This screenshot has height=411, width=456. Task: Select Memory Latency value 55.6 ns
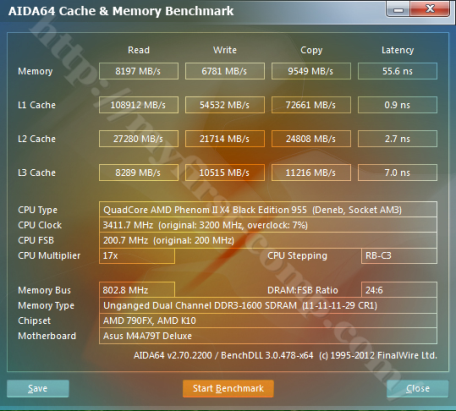tap(398, 71)
